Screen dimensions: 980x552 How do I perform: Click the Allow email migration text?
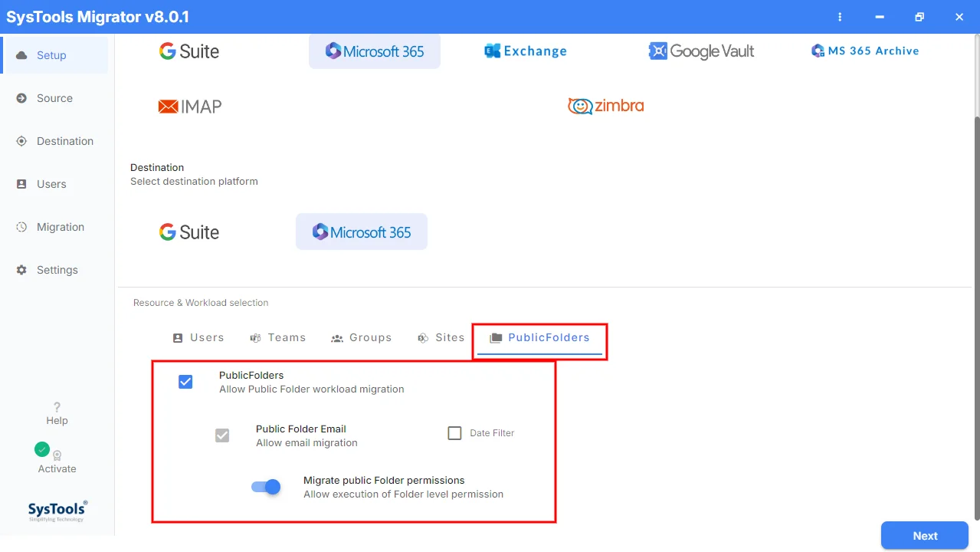click(x=306, y=443)
